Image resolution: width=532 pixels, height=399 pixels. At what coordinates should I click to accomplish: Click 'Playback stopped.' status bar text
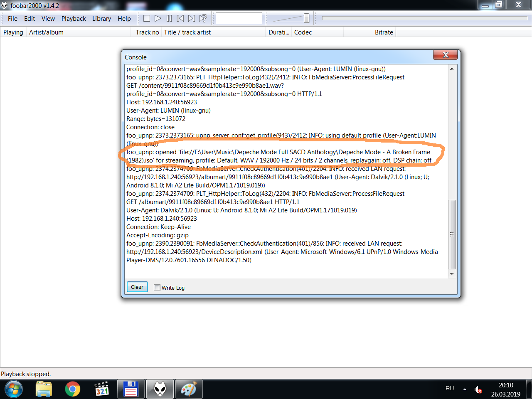pos(26,374)
